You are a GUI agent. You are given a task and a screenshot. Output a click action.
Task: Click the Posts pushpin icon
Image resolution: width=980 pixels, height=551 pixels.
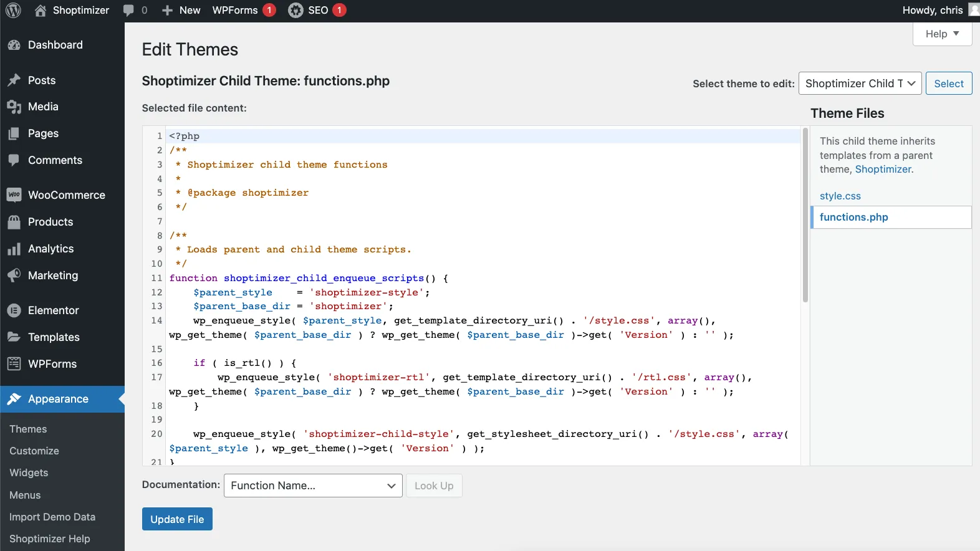(x=14, y=80)
